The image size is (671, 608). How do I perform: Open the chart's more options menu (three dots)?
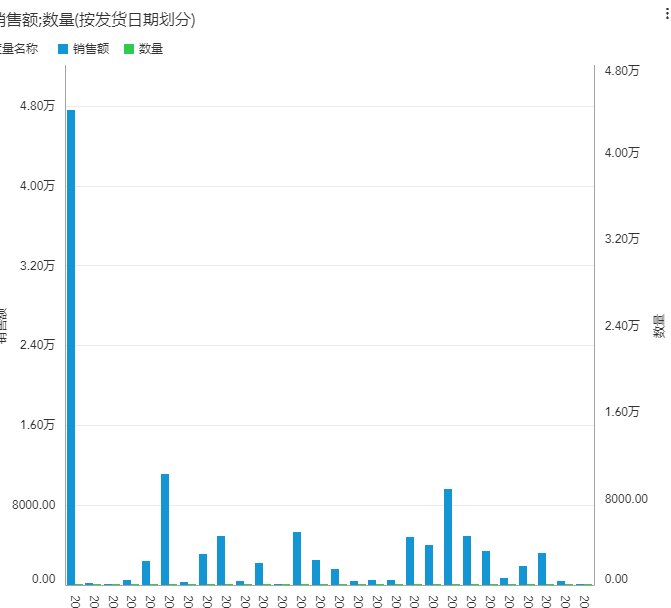(x=667, y=14)
